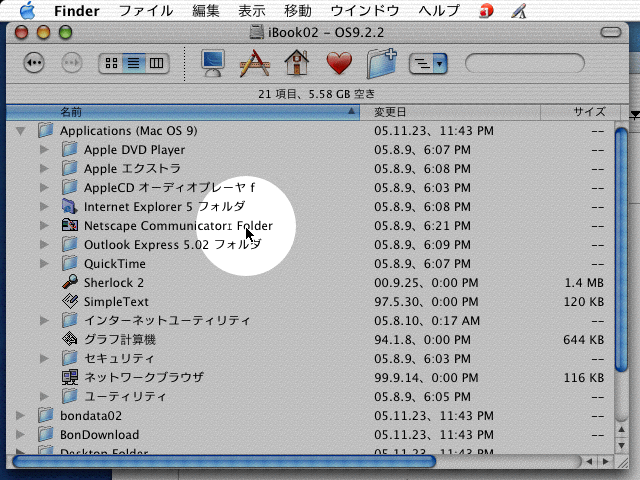This screenshot has width=640, height=480.
Task: Switch to icon view
Action: click(x=111, y=63)
